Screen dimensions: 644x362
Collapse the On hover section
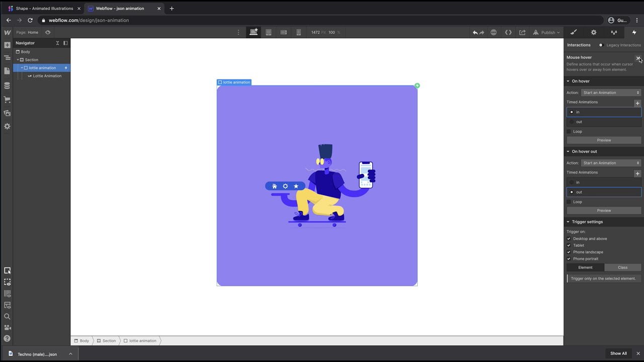pos(568,81)
